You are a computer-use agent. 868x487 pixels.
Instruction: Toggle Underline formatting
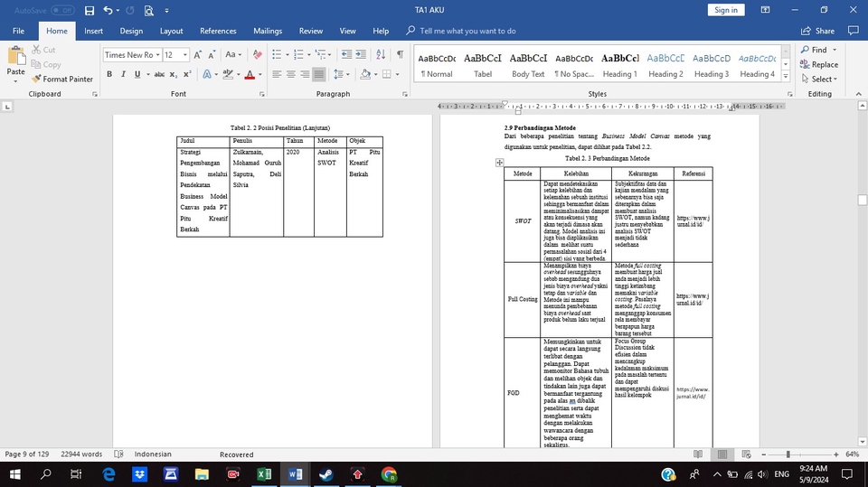pyautogui.click(x=137, y=74)
